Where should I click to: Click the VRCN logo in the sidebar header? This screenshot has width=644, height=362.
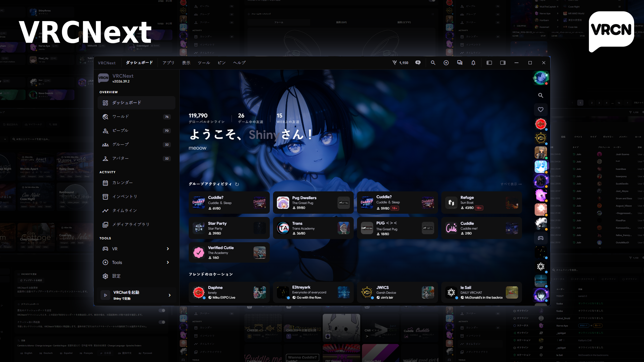point(103,78)
